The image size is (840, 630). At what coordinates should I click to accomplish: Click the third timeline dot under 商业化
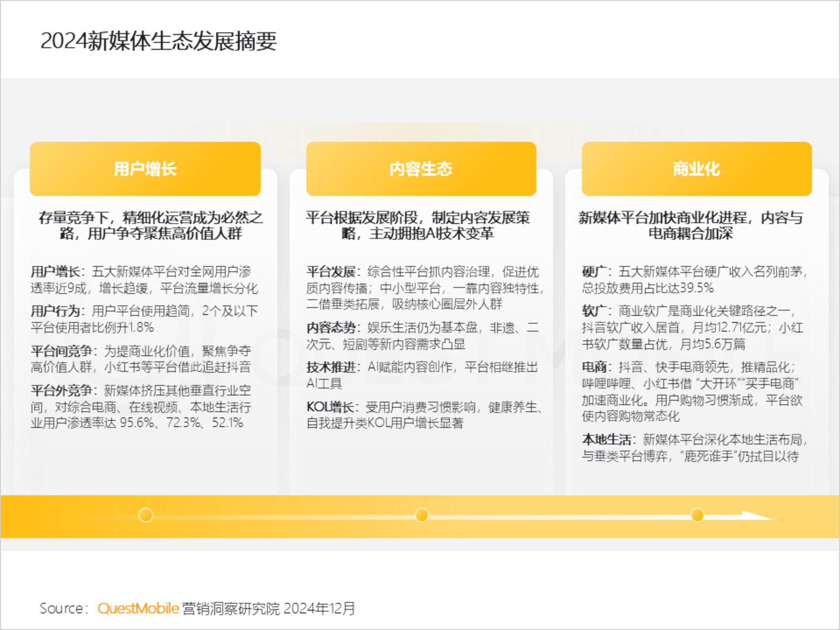point(696,515)
